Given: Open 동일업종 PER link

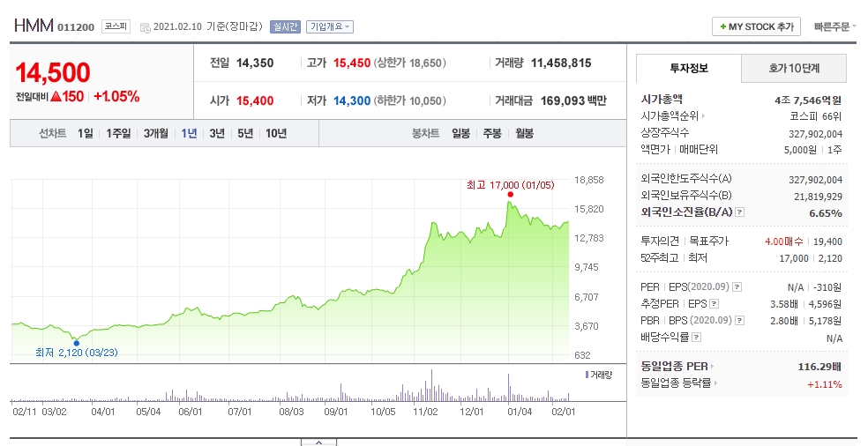Looking at the screenshot, I should pos(677,367).
